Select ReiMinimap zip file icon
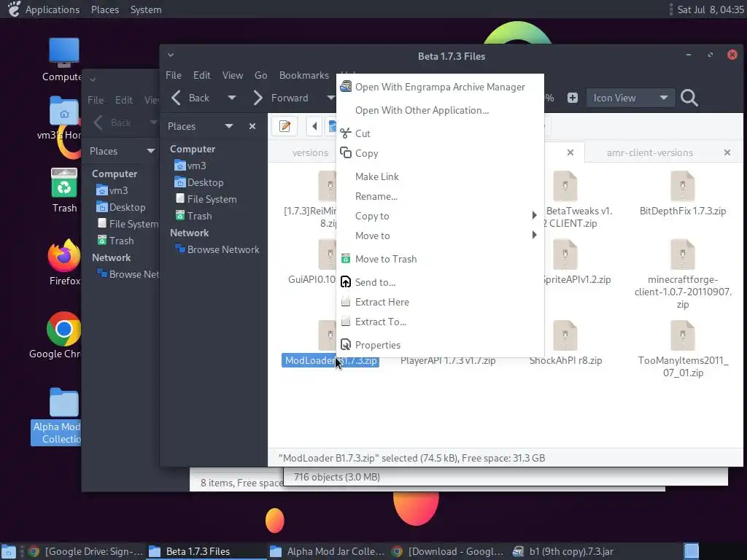Screen dimensions: 747x560 [x=328, y=186]
